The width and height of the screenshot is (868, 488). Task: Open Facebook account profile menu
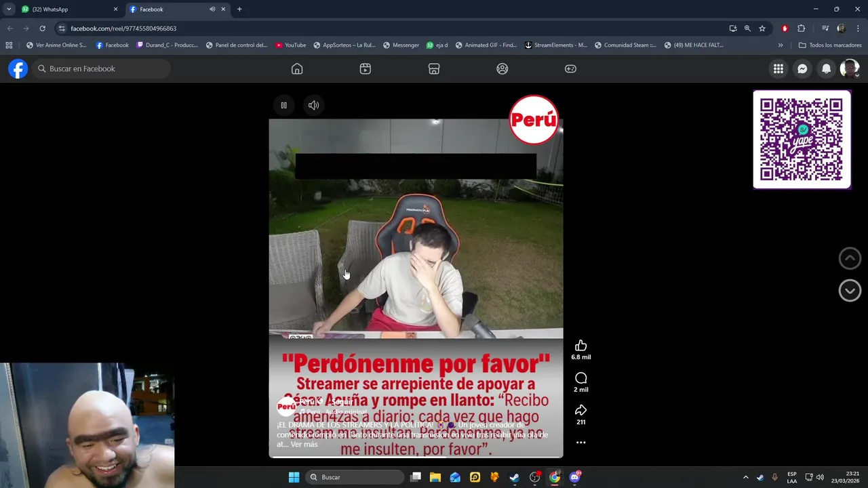pyautogui.click(x=850, y=68)
